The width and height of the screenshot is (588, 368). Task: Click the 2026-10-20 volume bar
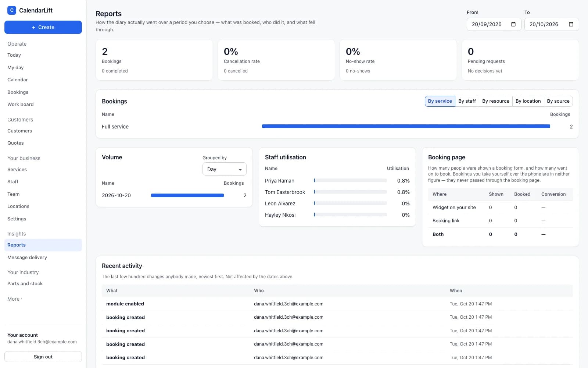click(187, 195)
